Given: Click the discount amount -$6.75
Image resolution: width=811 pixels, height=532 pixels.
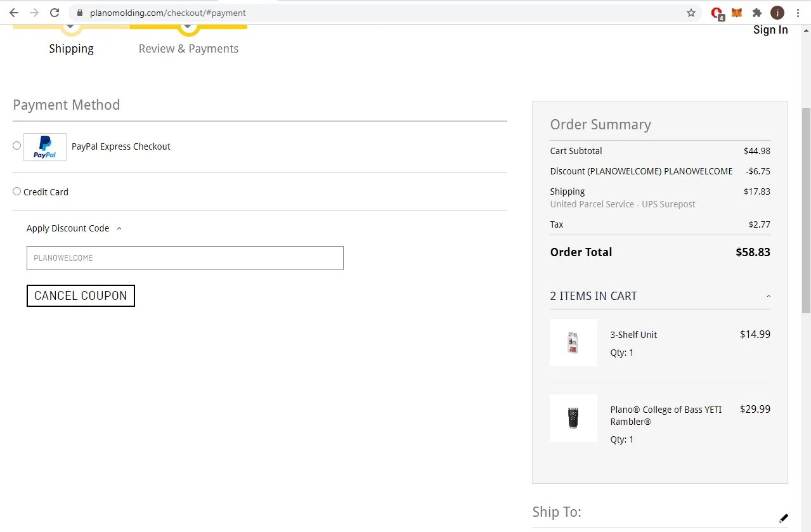Looking at the screenshot, I should pyautogui.click(x=758, y=171).
